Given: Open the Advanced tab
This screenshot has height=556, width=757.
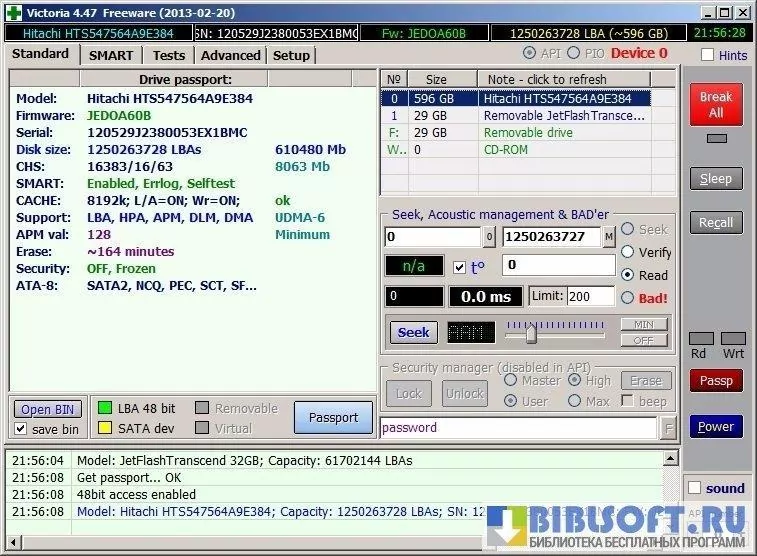Looking at the screenshot, I should click(x=230, y=56).
